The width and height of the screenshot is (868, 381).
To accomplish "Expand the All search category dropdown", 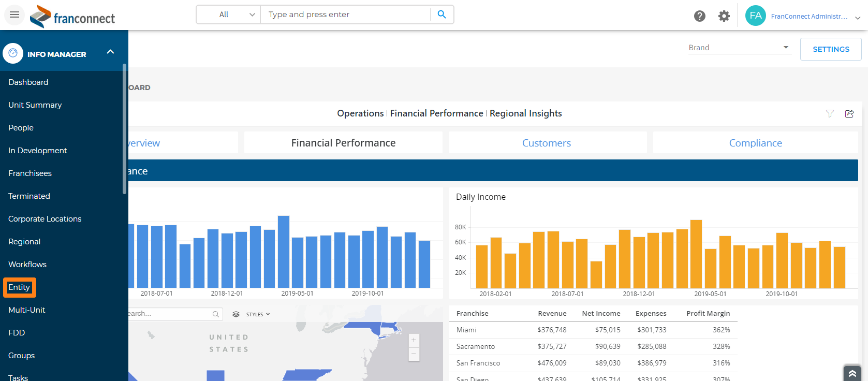I will pyautogui.click(x=228, y=14).
